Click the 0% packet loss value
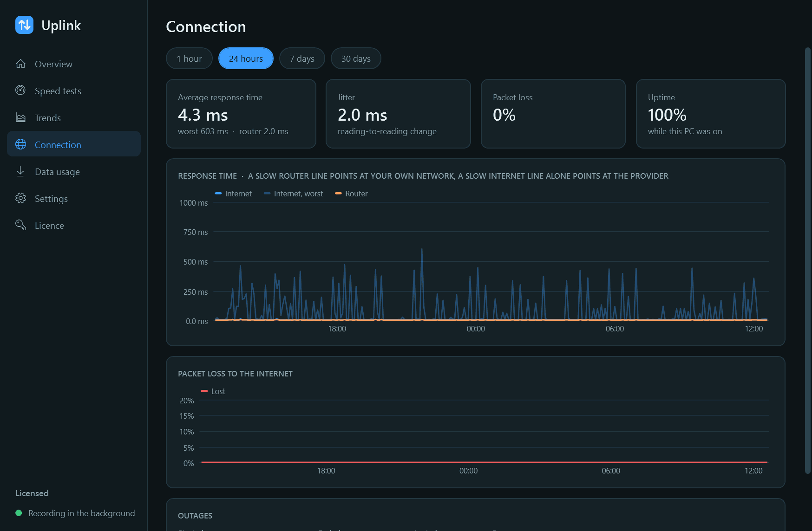Image resolution: width=812 pixels, height=531 pixels. point(504,115)
